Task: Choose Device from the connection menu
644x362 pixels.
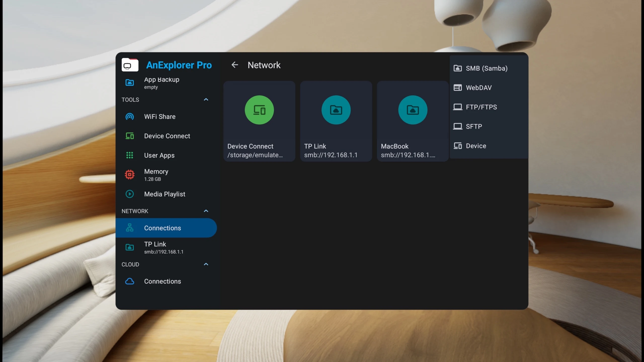Action: (489, 146)
